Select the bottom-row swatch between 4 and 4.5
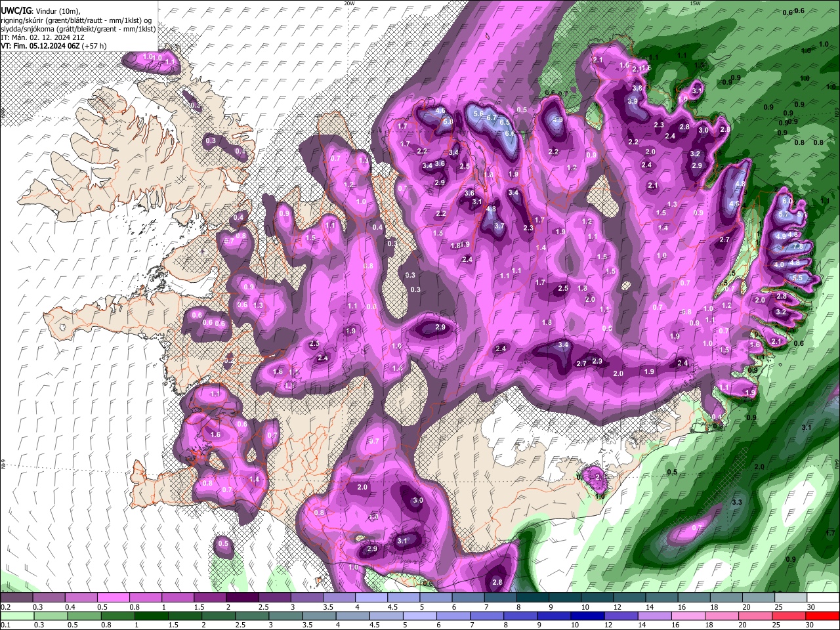This screenshot has width=840, height=630. click(x=352, y=616)
